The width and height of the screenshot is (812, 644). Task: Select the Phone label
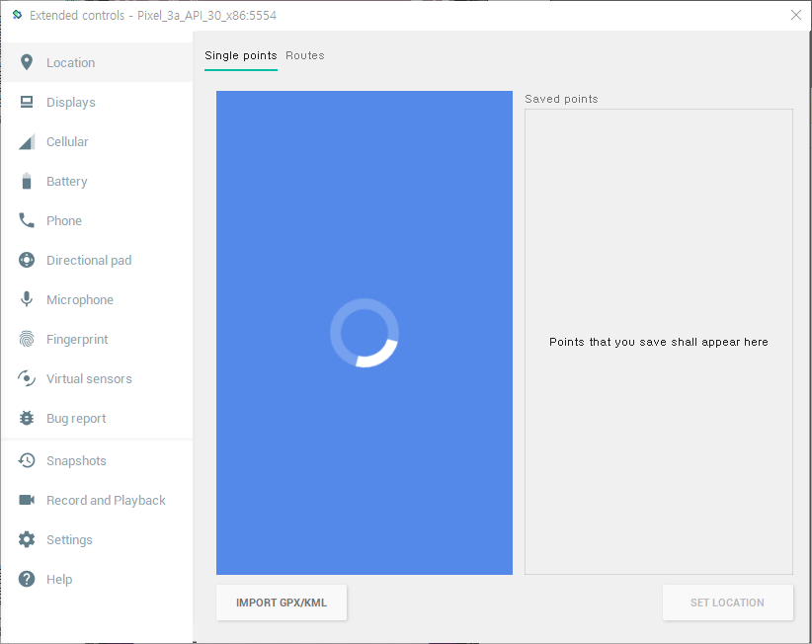click(x=64, y=221)
